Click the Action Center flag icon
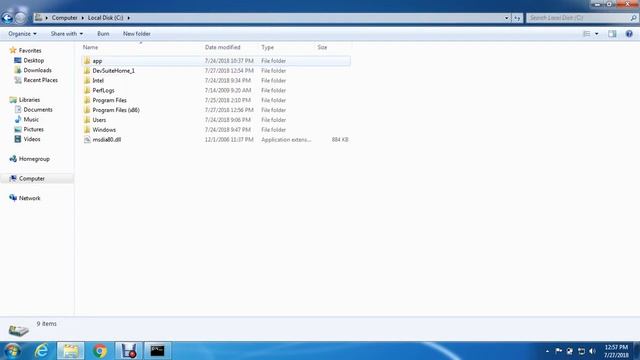Image resolution: width=640 pixels, height=360 pixels. pos(558,351)
